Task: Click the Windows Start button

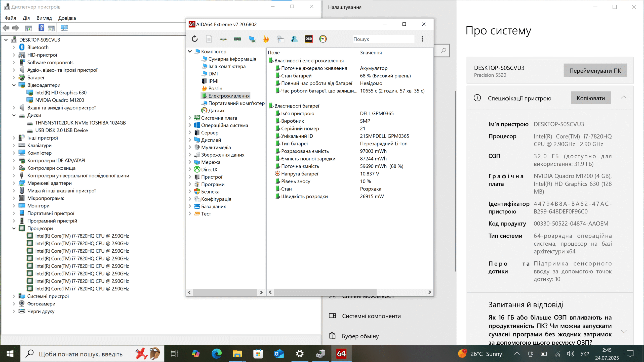Action: tap(10, 354)
